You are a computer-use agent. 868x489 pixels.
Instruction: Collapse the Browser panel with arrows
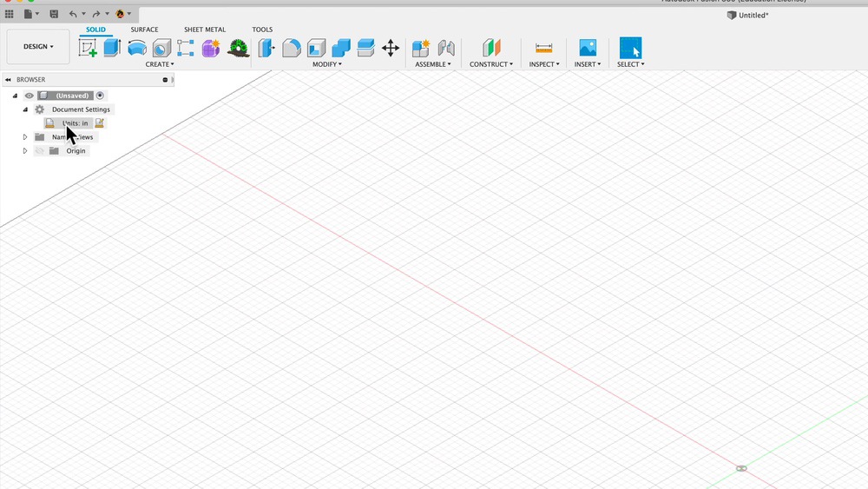(9, 80)
